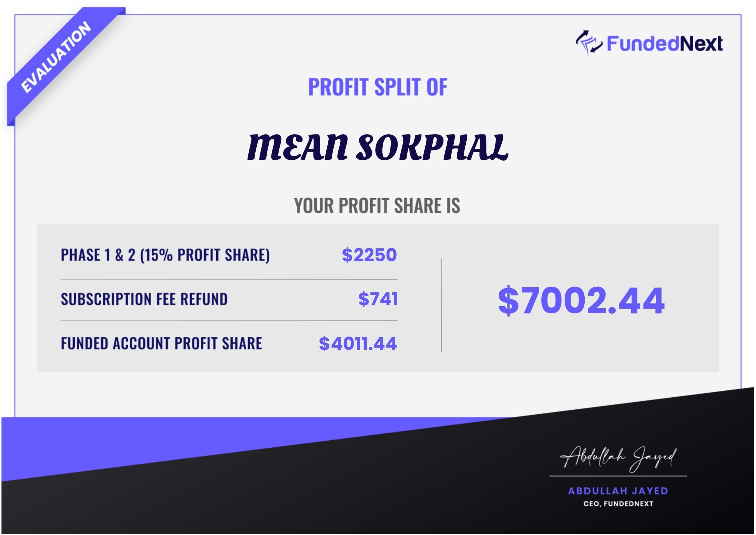Click the FundedNext brand name text

(x=665, y=44)
